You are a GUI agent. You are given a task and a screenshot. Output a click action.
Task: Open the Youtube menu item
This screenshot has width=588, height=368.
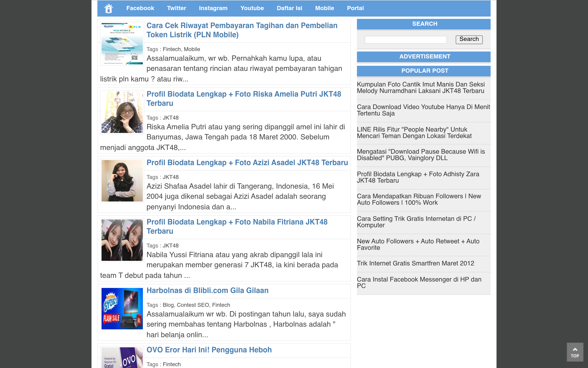252,8
